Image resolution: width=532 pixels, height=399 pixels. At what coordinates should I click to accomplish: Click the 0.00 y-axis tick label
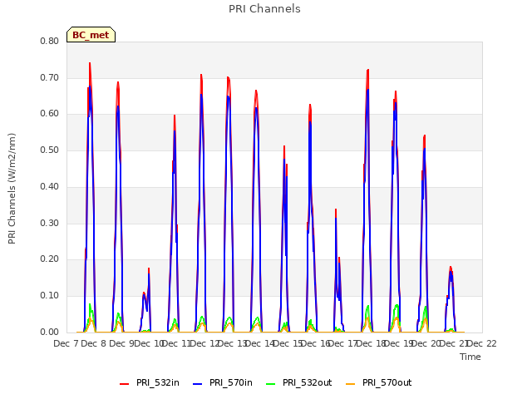point(49,332)
